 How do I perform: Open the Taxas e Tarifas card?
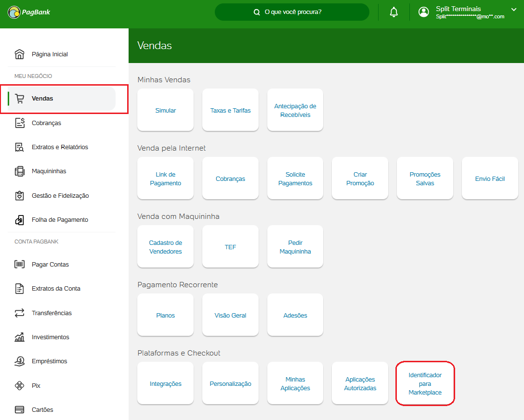[230, 110]
